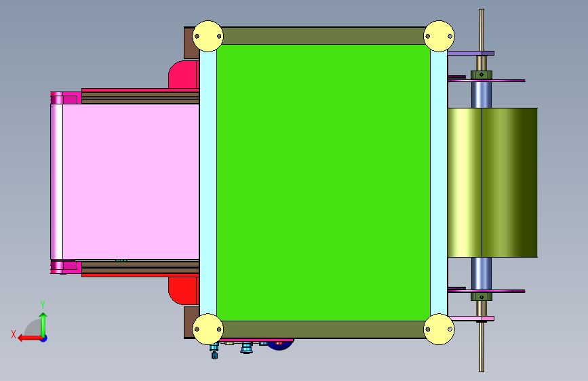Select the light pink conveyor belt surface
This screenshot has width=588, height=381.
130,182
